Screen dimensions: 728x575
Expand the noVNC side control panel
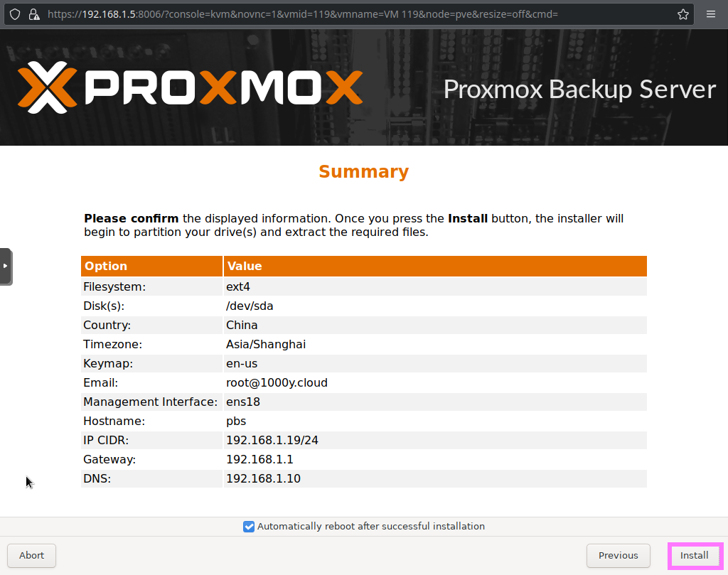[x=6, y=266]
